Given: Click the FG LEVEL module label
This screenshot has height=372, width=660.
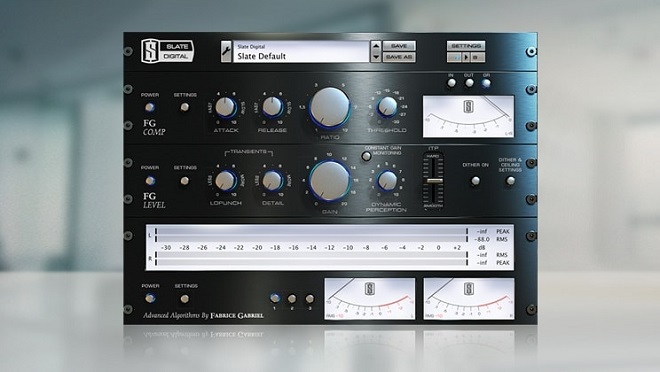Looking at the screenshot, I should tap(154, 200).
